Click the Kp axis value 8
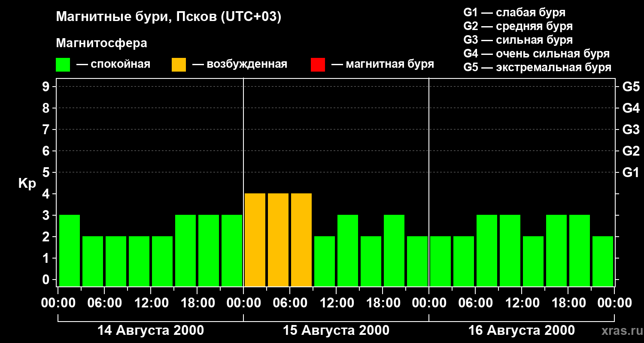644x343 pixels. coord(46,108)
